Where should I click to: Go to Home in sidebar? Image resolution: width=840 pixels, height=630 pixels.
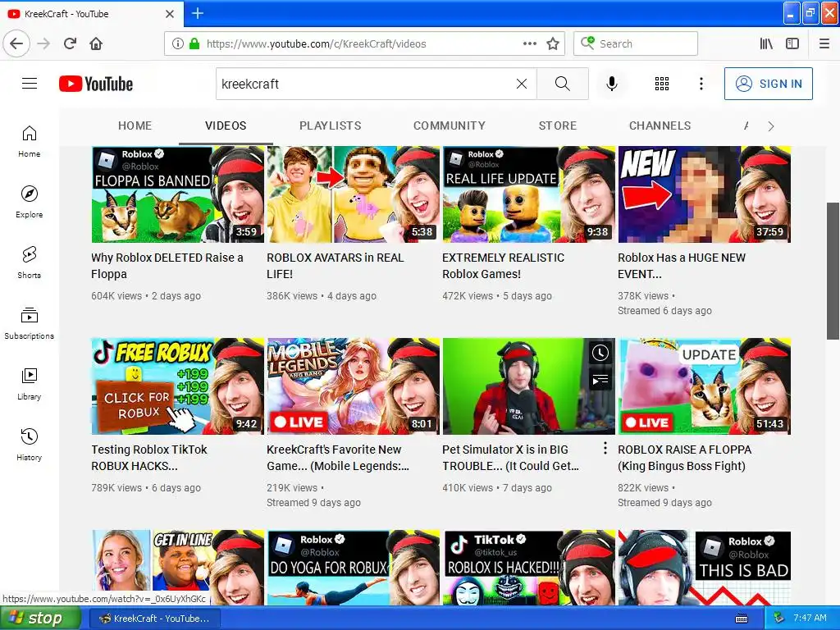(30, 141)
